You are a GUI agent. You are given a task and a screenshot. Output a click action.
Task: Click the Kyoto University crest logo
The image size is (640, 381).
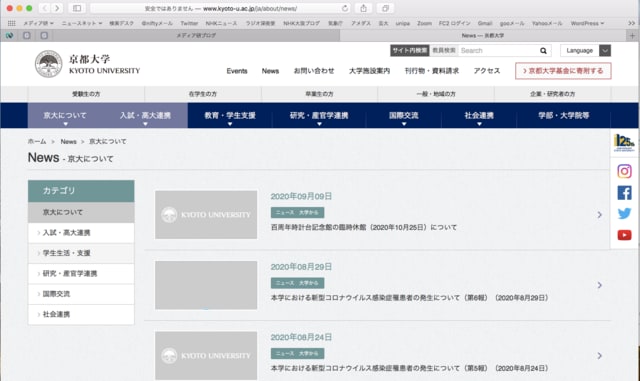(49, 64)
